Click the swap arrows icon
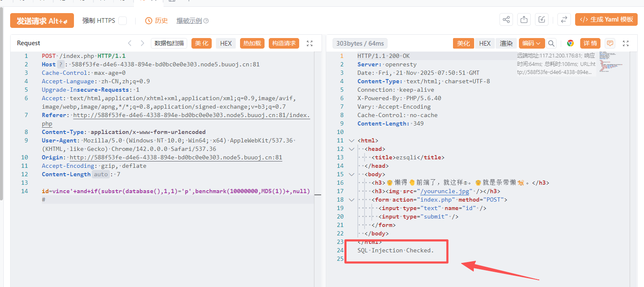Viewport: 644px width, 287px height. coord(564,19)
